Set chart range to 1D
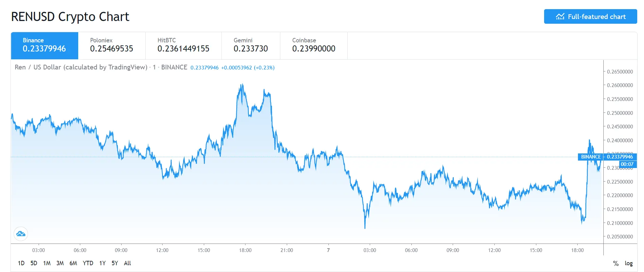Image resolution: width=644 pixels, height=272 pixels. coord(21,263)
